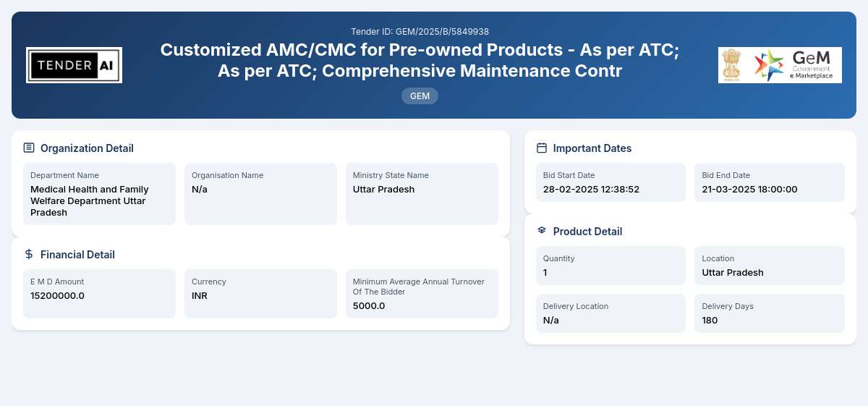Select the Ministry State Name card
Image resolution: width=868 pixels, height=406 pixels.
pyautogui.click(x=422, y=194)
